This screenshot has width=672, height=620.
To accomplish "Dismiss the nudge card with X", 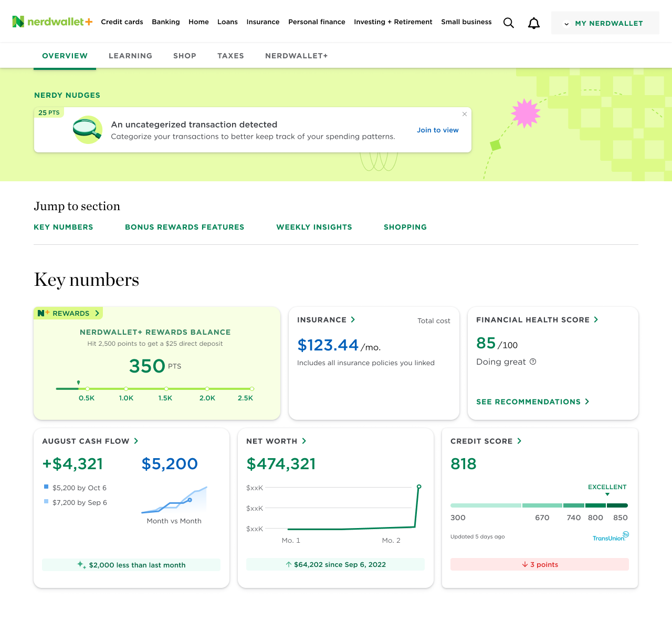I will 465,114.
